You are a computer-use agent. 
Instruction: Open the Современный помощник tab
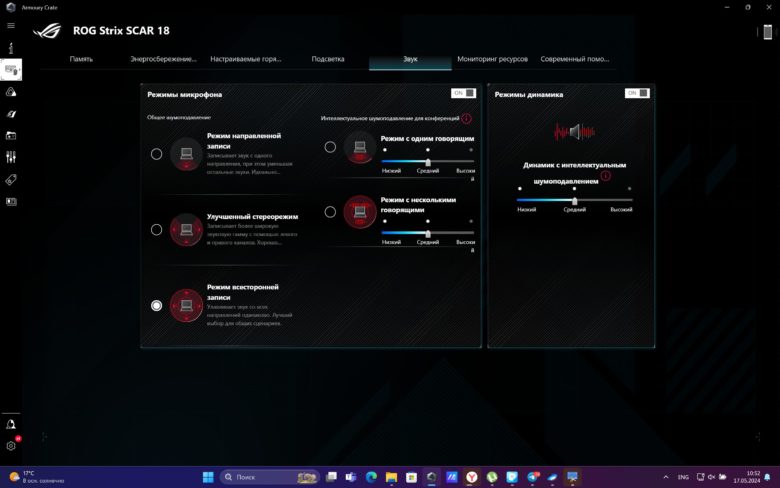click(575, 59)
